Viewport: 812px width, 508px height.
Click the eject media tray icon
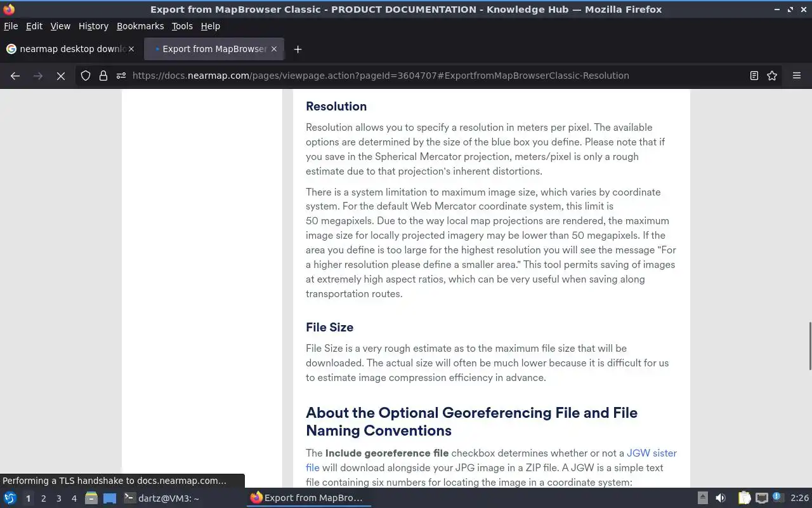[702, 498]
